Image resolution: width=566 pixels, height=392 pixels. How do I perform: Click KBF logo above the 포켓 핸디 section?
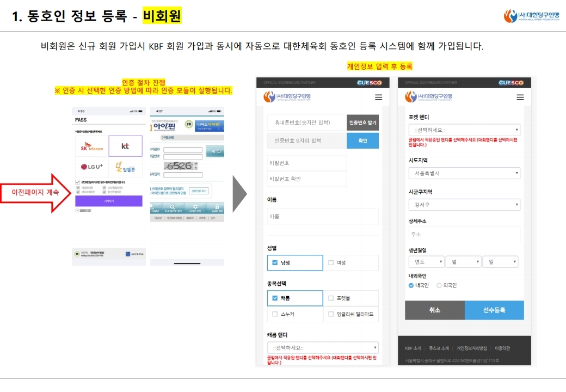(x=428, y=97)
